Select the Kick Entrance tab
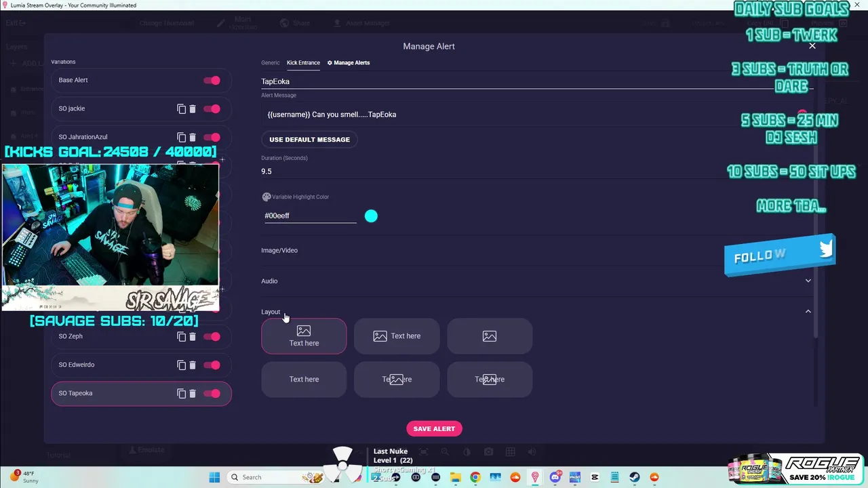Viewport: 868px width, 488px height. (303, 62)
